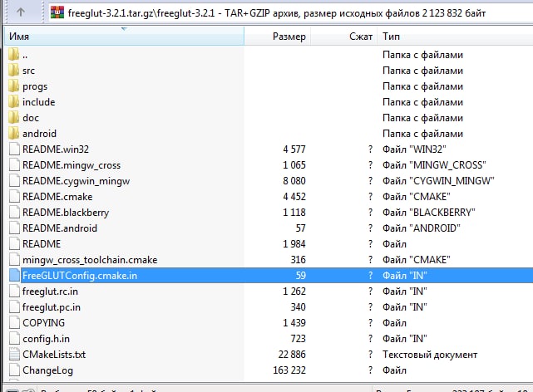Select FreeGLUTConfig.cmake.in file name
This screenshot has width=533, height=392.
click(80, 276)
